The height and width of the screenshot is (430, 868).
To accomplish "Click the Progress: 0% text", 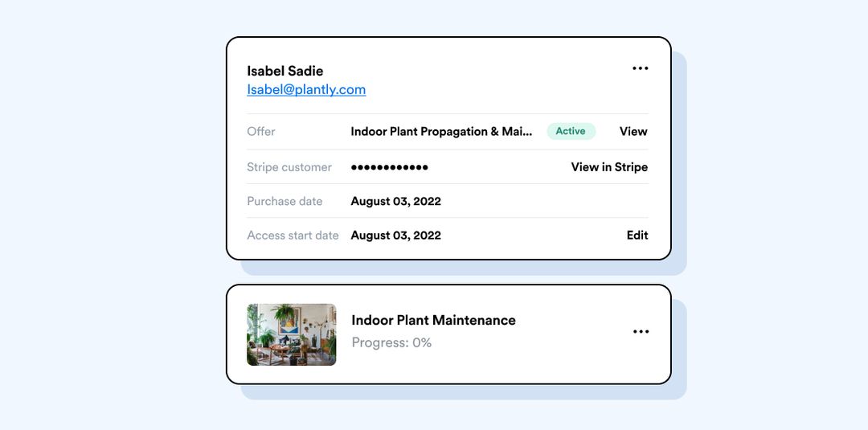I will (x=391, y=342).
